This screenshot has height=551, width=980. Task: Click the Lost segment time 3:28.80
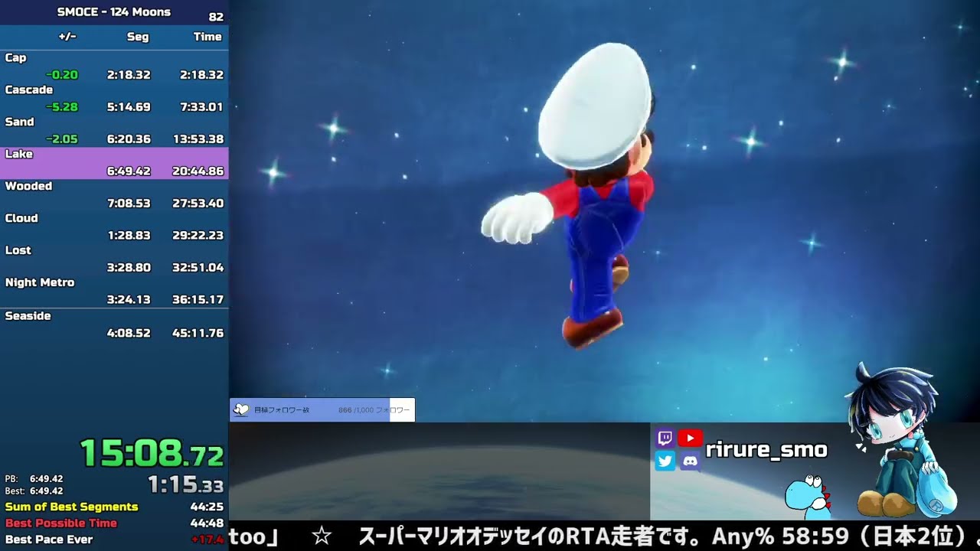(x=129, y=268)
